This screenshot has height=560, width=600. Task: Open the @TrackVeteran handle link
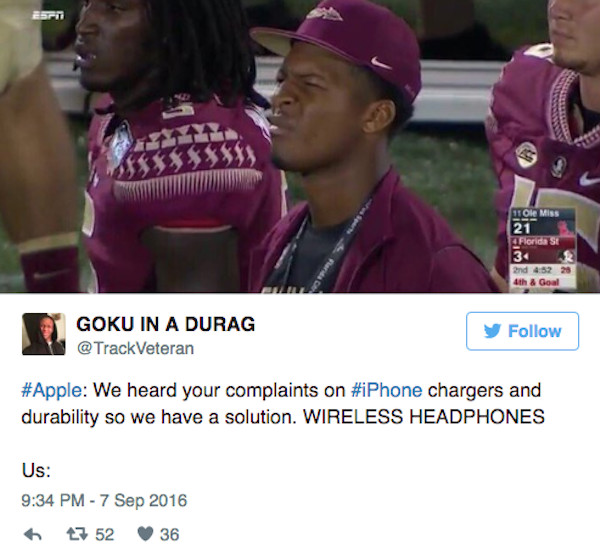[135, 348]
